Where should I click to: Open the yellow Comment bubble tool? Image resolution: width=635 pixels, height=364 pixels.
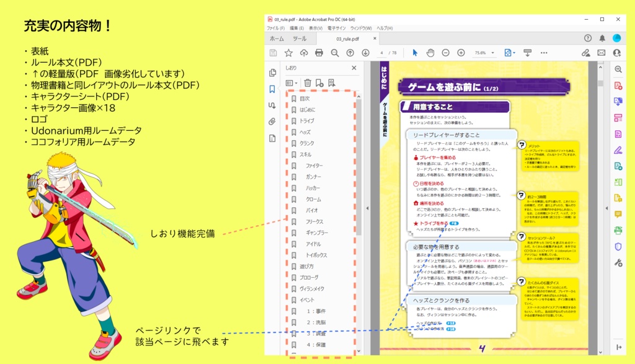618,214
